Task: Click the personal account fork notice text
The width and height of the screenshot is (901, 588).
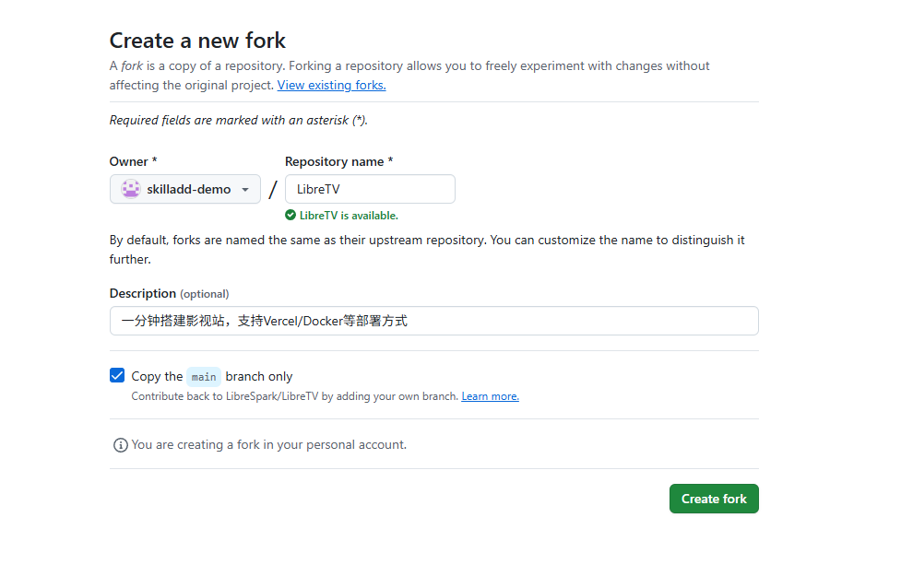Action: 268,444
